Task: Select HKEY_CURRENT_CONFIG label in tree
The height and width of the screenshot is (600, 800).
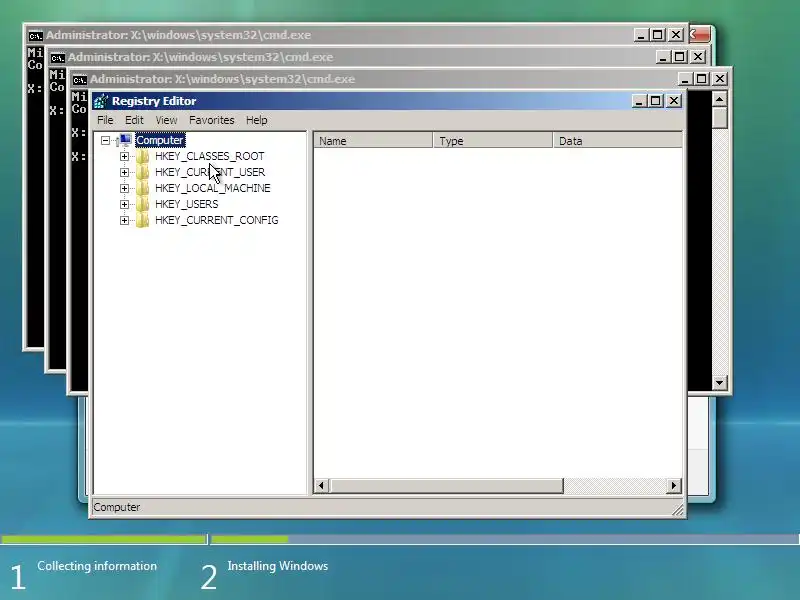Action: click(217, 220)
